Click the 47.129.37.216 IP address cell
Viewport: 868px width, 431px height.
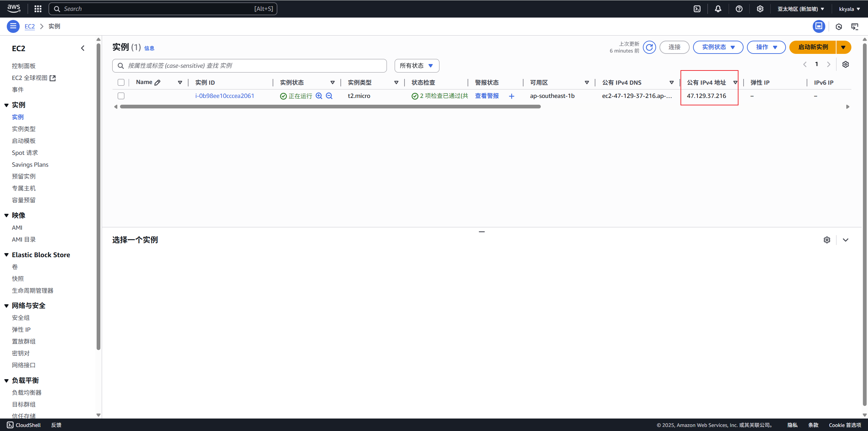coord(707,96)
